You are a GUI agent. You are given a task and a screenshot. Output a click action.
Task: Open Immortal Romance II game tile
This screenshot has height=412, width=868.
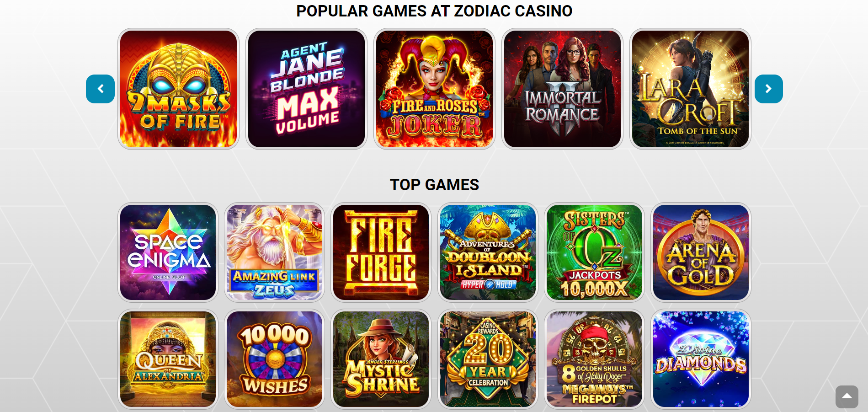pyautogui.click(x=562, y=89)
